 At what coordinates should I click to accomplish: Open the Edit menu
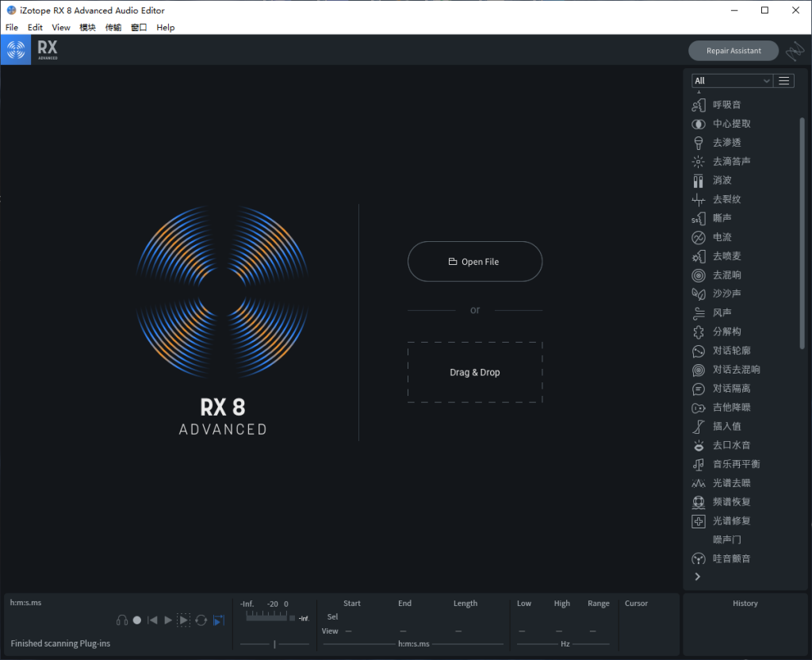pyautogui.click(x=35, y=28)
